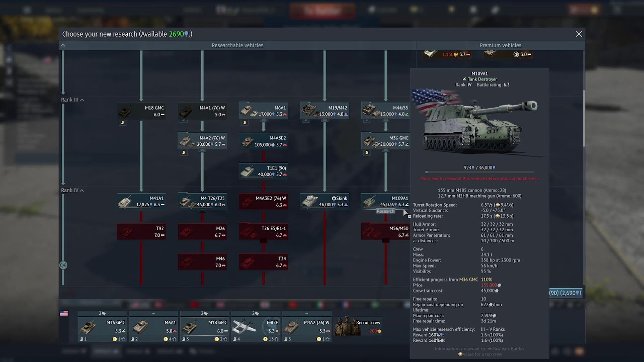Image resolution: width=644 pixels, height=362 pixels.
Task: Click the M4A2 (76) W research tree card
Action: [x=202, y=141]
